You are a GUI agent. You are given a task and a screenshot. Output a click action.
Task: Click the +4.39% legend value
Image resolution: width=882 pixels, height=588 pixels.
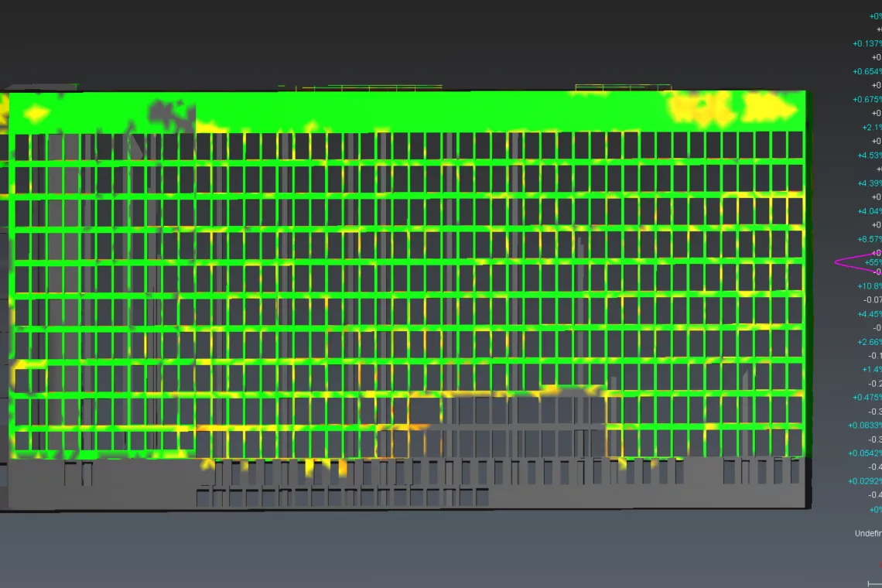click(869, 183)
